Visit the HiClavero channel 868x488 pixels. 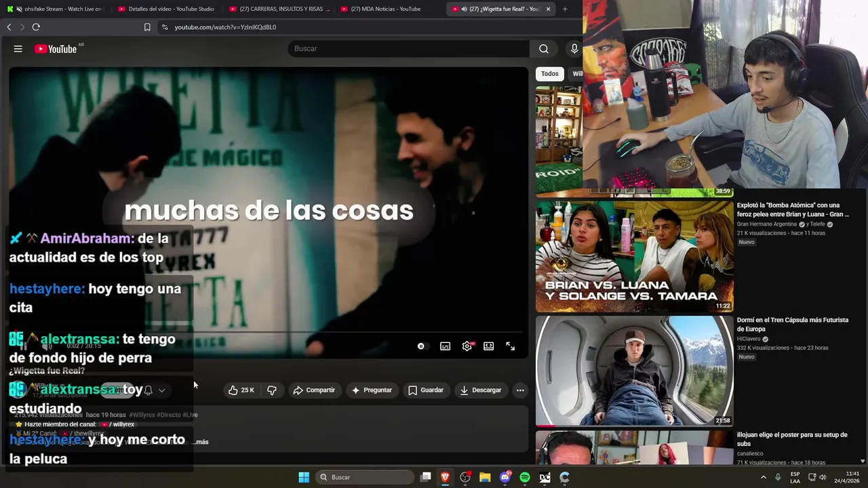click(749, 339)
